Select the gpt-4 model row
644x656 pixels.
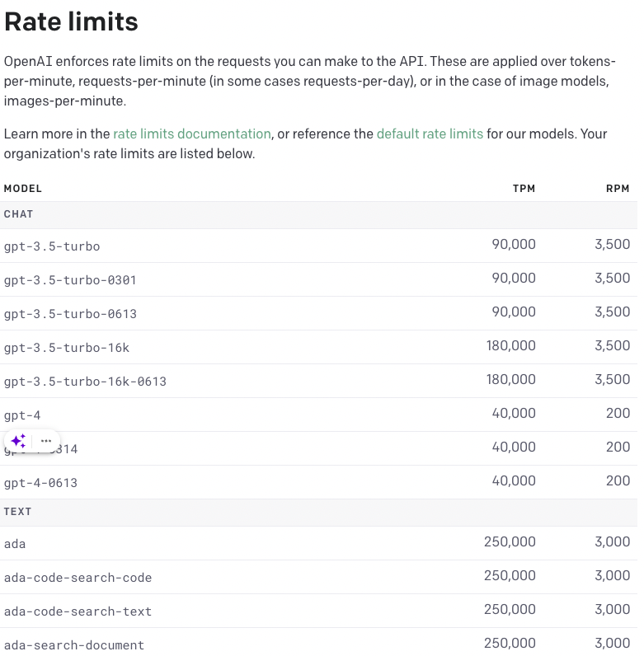pyautogui.click(x=318, y=415)
